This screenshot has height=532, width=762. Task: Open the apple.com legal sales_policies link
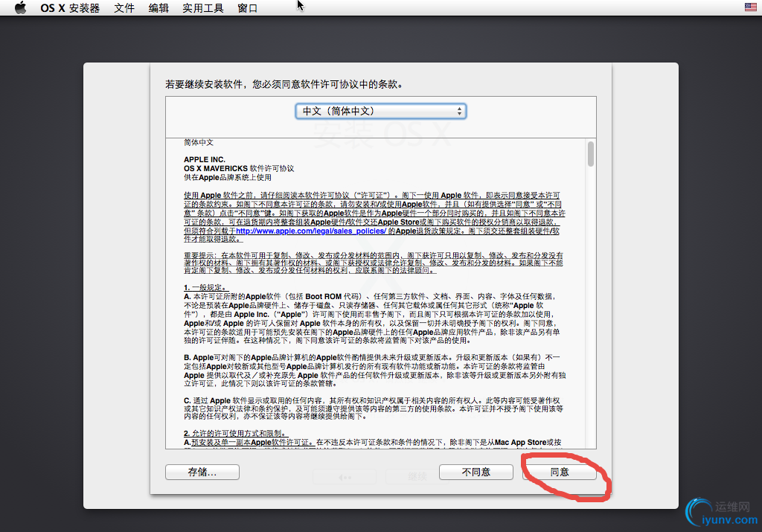click(x=311, y=231)
